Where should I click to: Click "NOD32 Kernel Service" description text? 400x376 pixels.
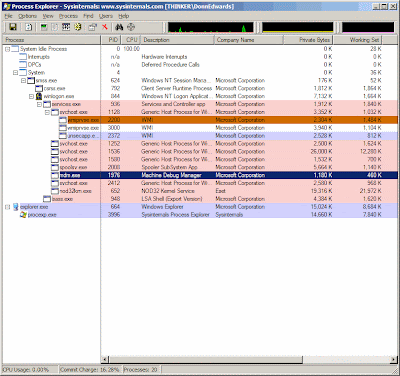168,191
